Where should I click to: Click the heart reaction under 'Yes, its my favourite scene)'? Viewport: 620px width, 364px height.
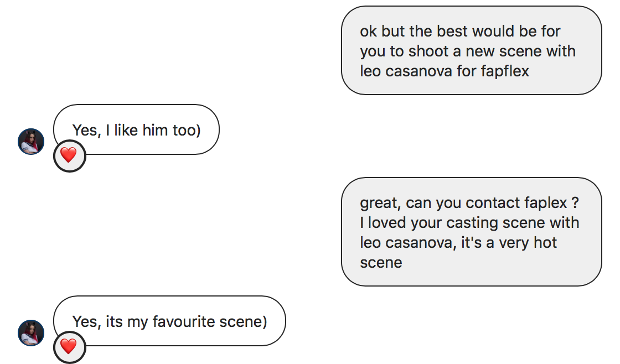69,347
